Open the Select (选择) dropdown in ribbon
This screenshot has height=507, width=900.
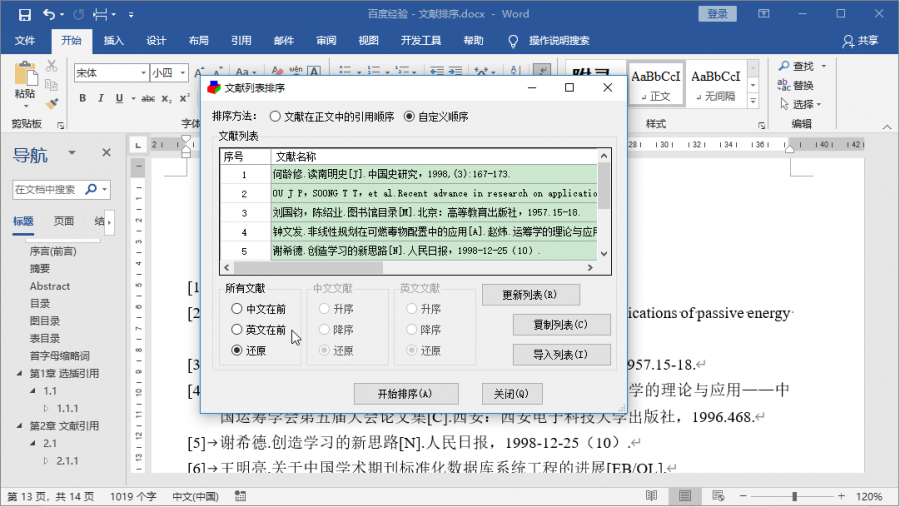click(x=800, y=104)
